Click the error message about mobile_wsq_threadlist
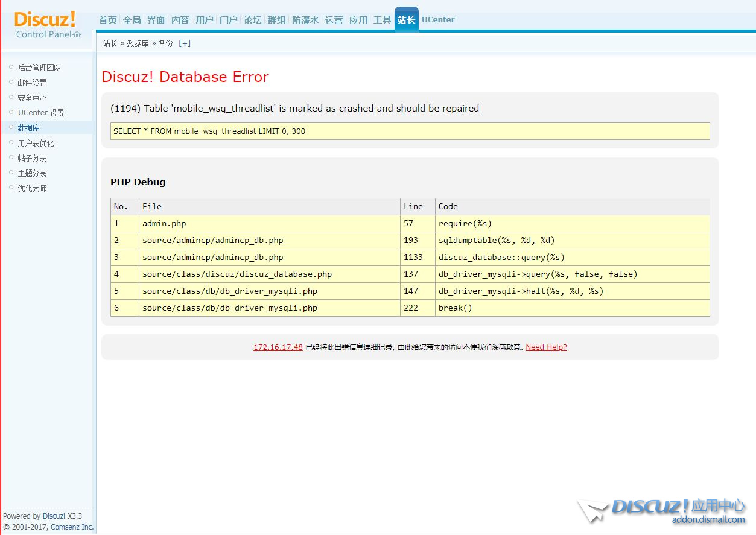Viewport: 756px width, 535px height. (x=294, y=109)
